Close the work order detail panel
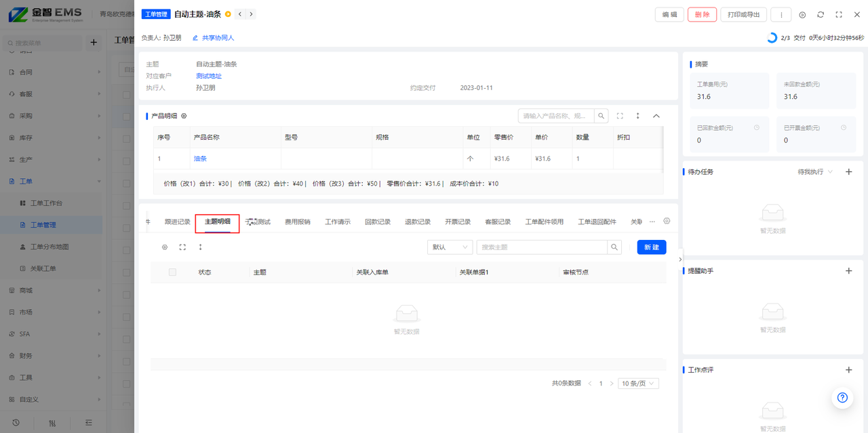The height and width of the screenshot is (433, 868). coord(857,15)
